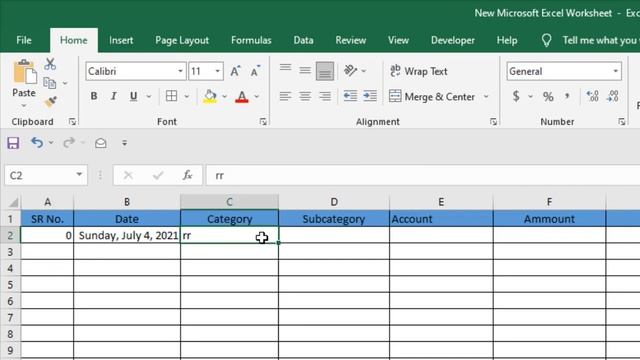Expand the Paste options arrow
Image resolution: width=640 pixels, height=360 pixels.
24,106
